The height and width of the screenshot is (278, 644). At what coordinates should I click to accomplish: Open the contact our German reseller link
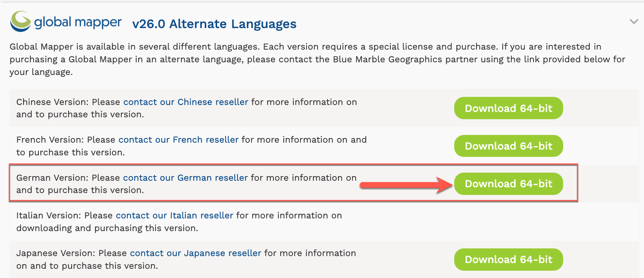185,178
